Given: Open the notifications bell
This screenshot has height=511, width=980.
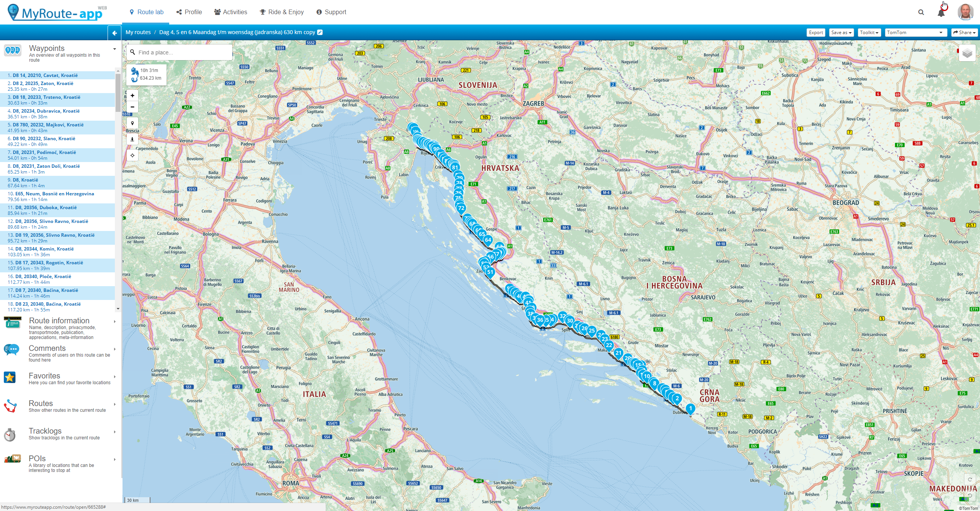Looking at the screenshot, I should coord(941,13).
